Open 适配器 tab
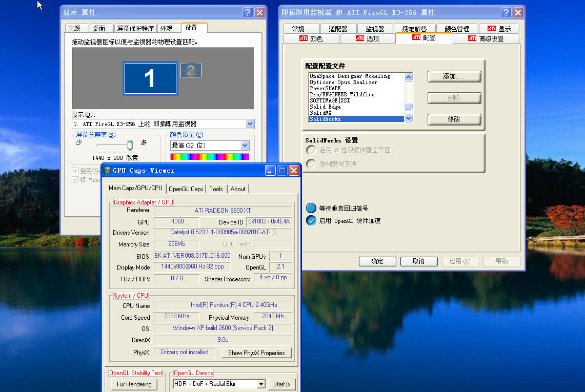Viewport: 585px width, 392px height. [338, 29]
